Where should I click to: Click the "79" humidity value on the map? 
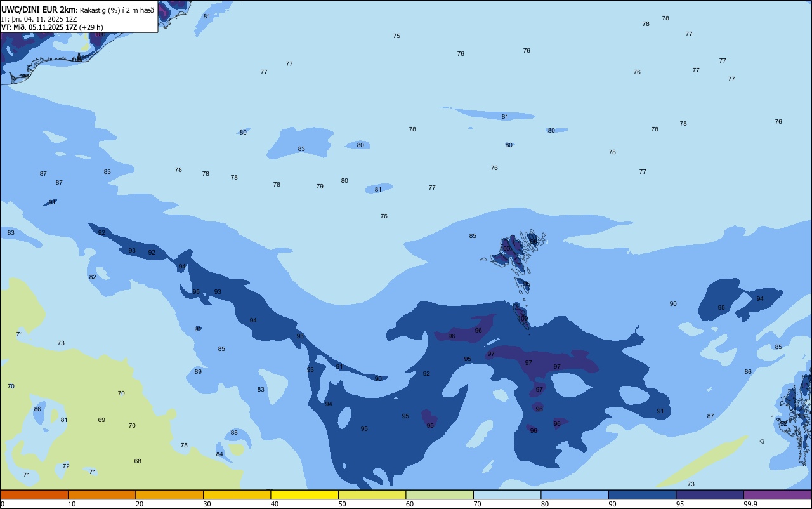pyautogui.click(x=320, y=187)
